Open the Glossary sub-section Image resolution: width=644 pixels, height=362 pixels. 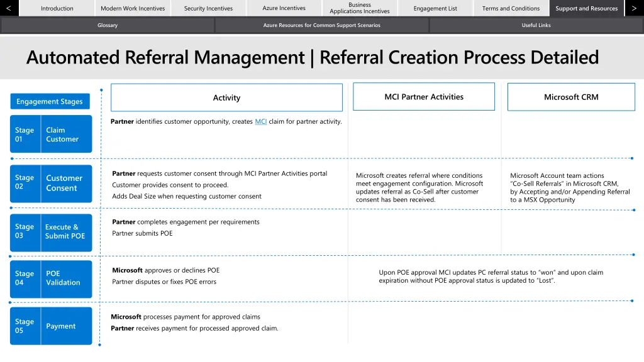coord(108,25)
